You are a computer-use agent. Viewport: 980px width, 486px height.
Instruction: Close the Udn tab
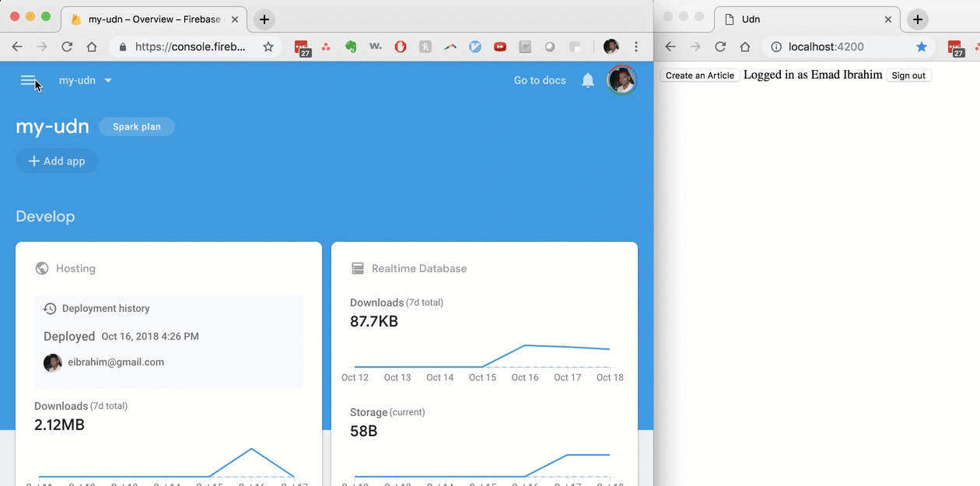coord(888,19)
